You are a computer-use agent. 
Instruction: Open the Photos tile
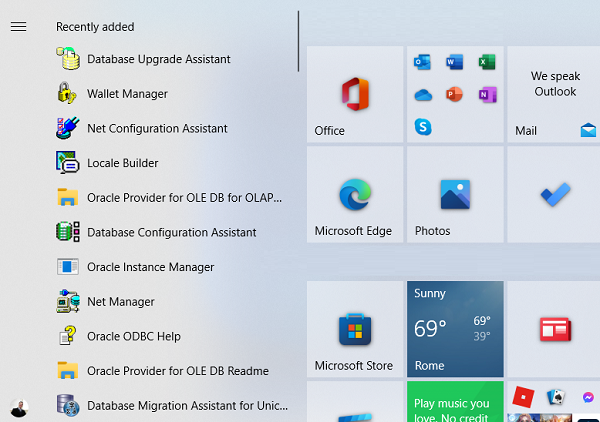(x=455, y=194)
